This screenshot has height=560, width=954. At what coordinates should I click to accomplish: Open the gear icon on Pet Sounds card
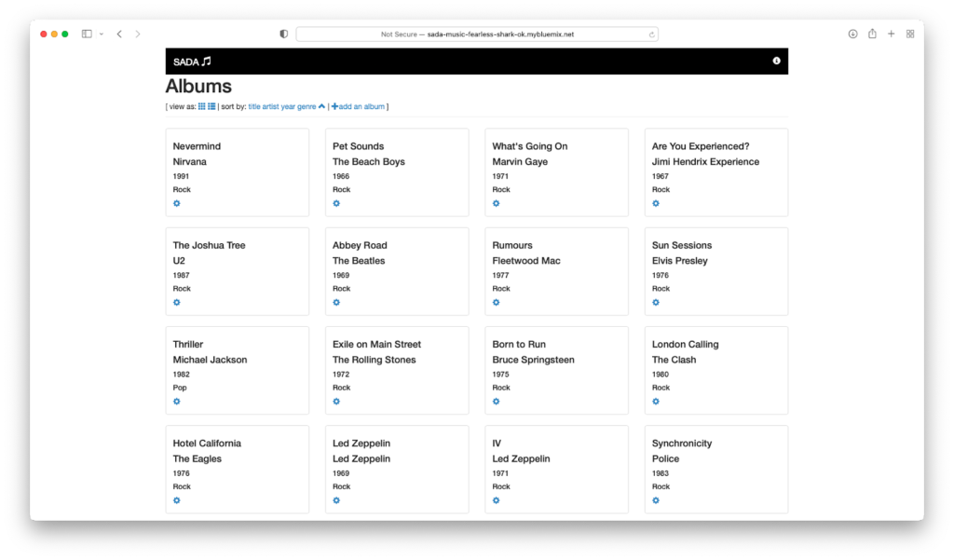click(x=336, y=203)
